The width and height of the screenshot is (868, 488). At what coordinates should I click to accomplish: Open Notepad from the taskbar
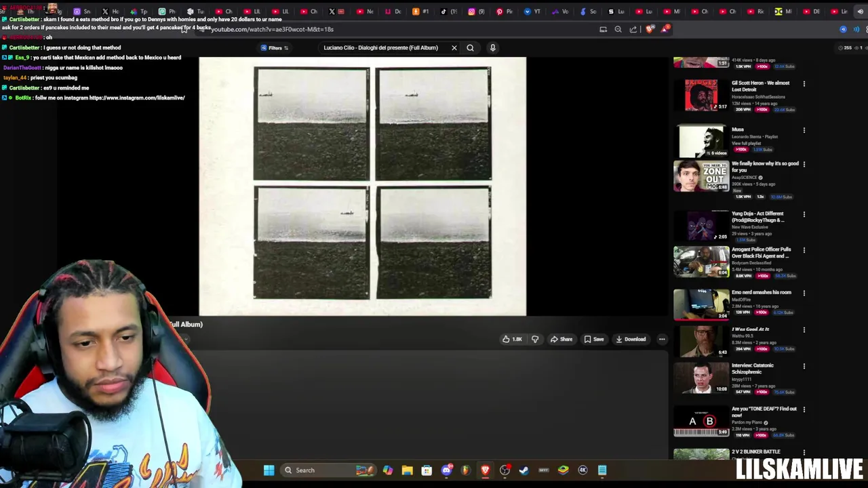[602, 470]
